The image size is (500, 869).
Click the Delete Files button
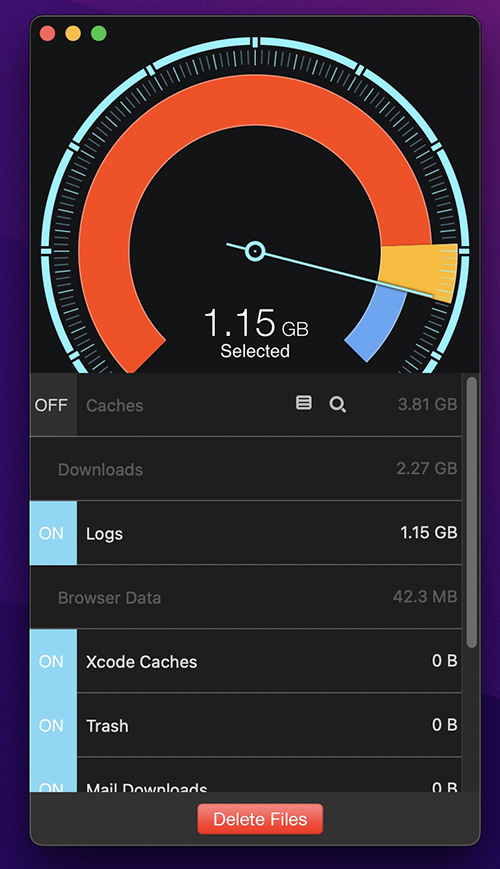coord(260,819)
